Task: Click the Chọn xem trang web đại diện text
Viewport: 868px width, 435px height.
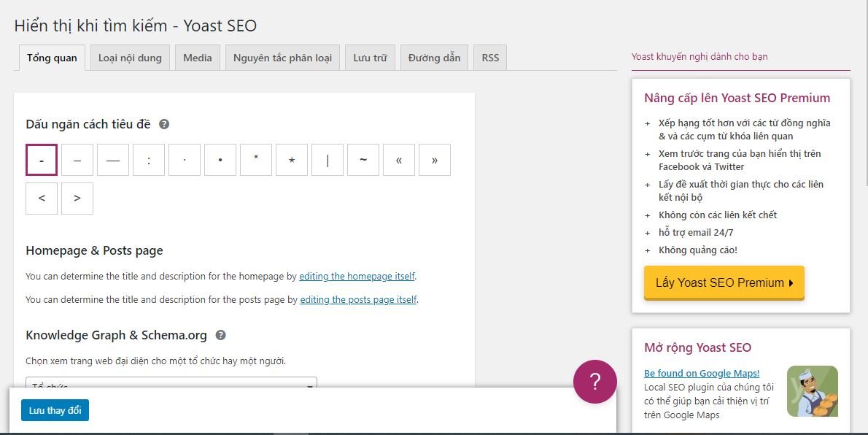Action: [x=155, y=361]
